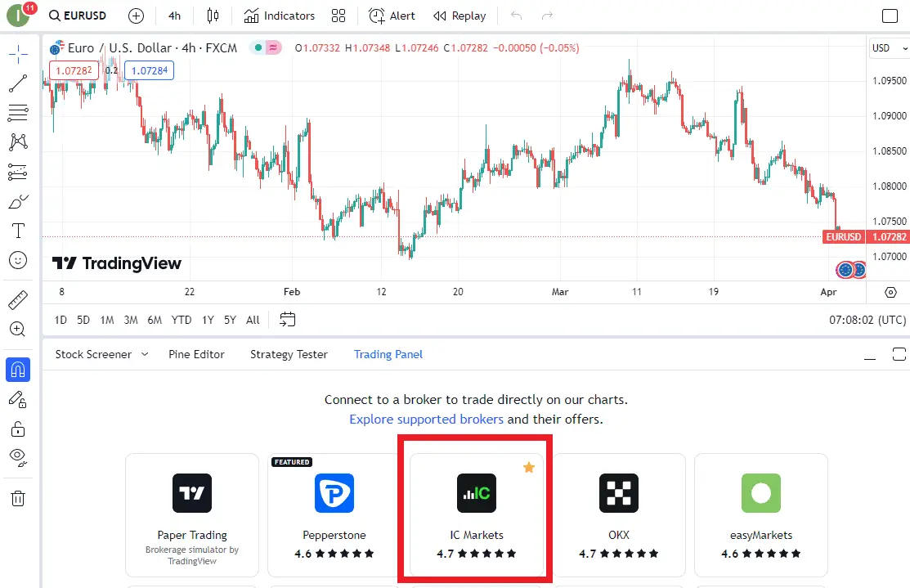Click the Explore supported brokers link

tap(426, 419)
